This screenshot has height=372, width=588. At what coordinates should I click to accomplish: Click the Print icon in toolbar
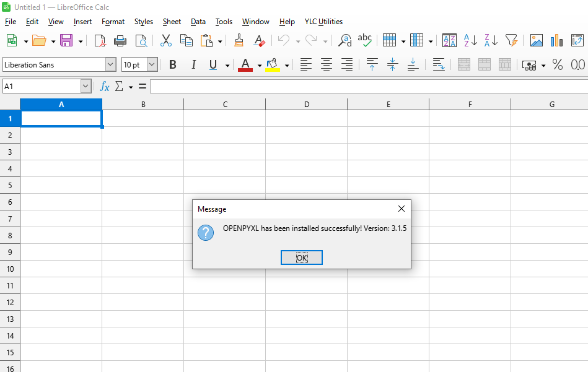[120, 41]
